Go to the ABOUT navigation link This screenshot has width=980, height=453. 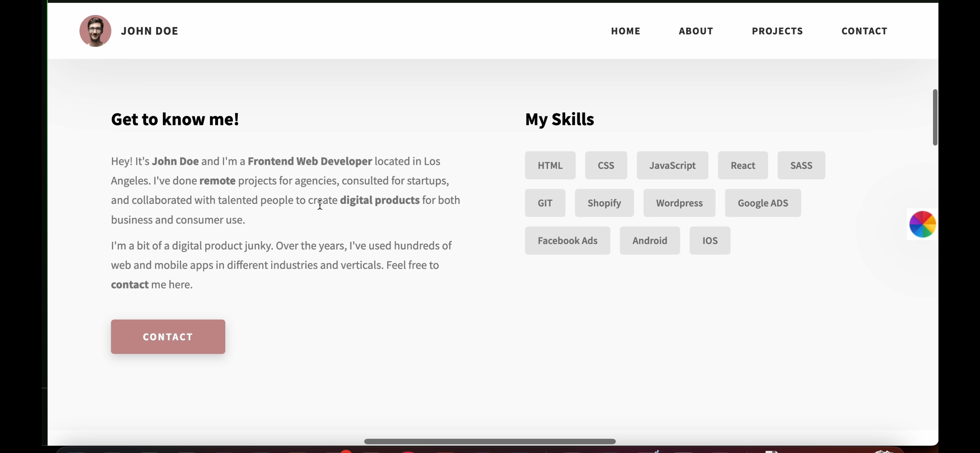pyautogui.click(x=695, y=31)
